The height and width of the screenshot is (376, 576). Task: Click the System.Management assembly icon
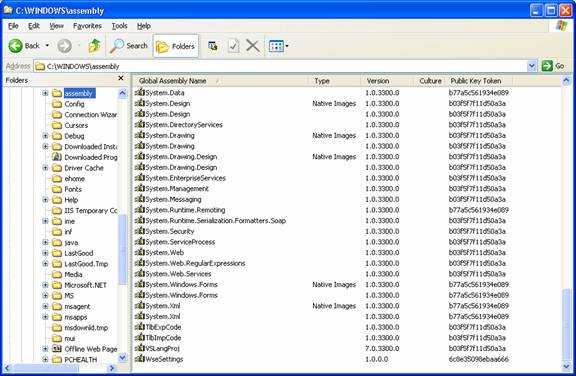140,188
